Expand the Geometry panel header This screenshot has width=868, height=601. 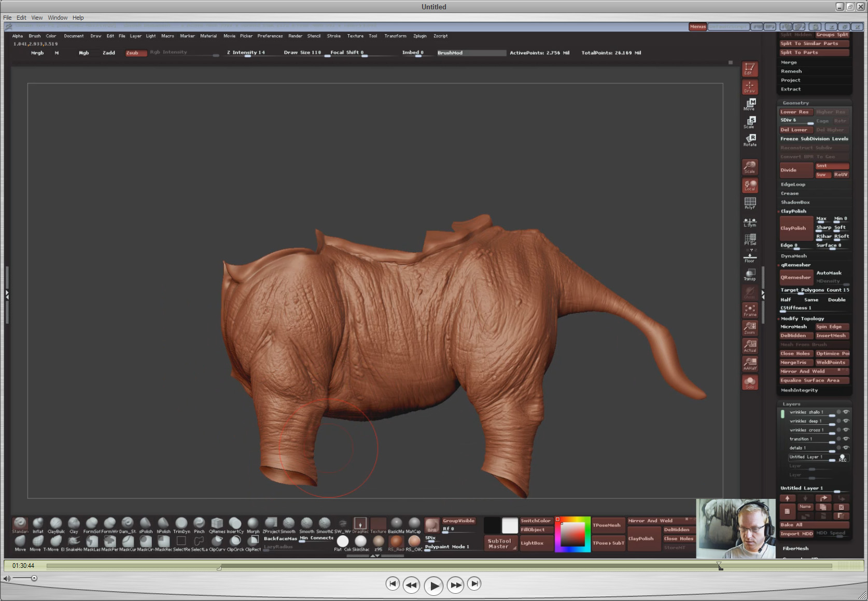tap(814, 103)
